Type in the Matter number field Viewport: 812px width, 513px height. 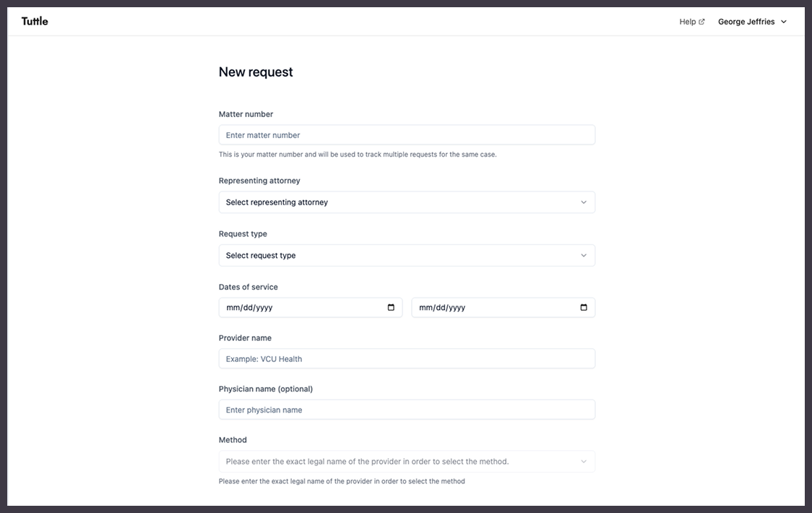pyautogui.click(x=407, y=135)
